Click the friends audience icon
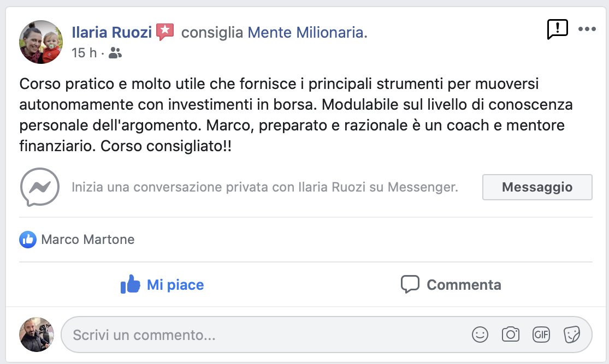Viewport: 609px width, 364px height. pos(115,53)
